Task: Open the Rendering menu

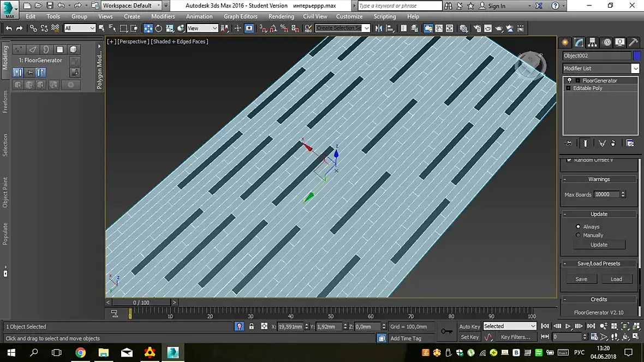Action: coord(281,16)
